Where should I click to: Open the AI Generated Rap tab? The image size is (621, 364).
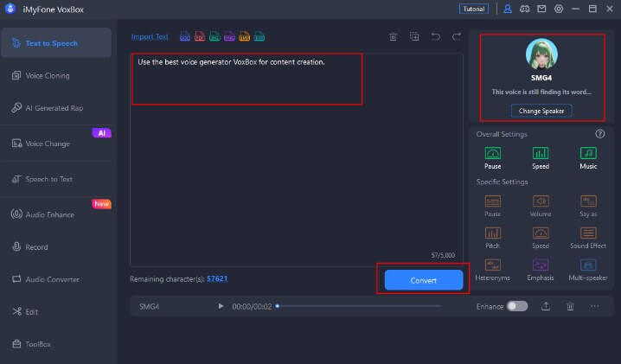coord(56,108)
